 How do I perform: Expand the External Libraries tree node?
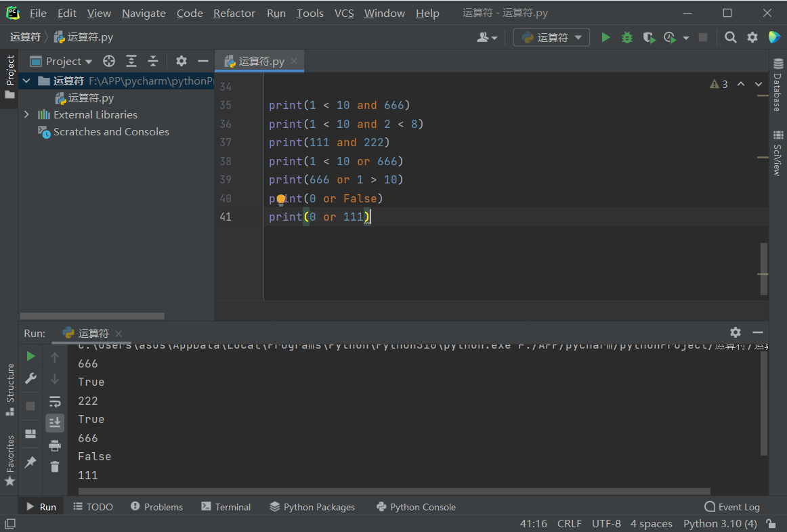pos(26,115)
